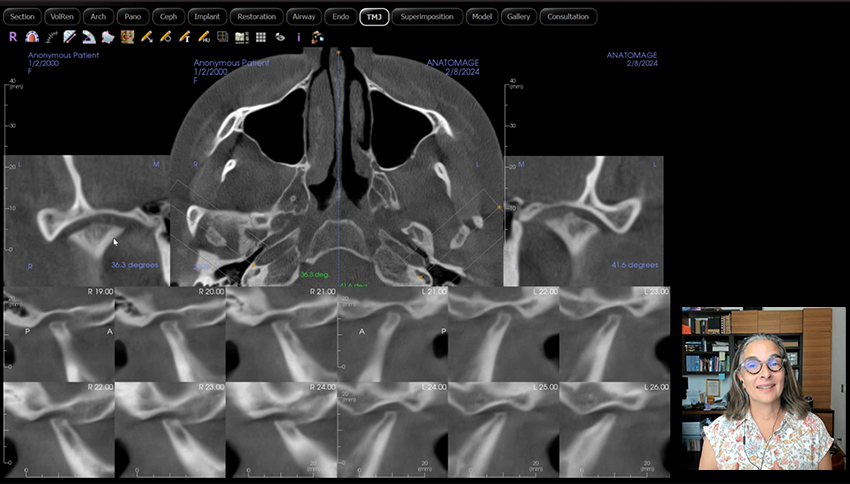Select the TMJ tab
Screen dimensions: 850x484
[374, 17]
